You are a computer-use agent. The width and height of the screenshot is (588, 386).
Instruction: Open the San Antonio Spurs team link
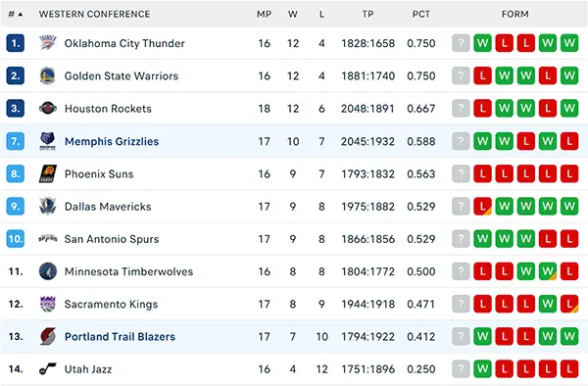coord(112,239)
